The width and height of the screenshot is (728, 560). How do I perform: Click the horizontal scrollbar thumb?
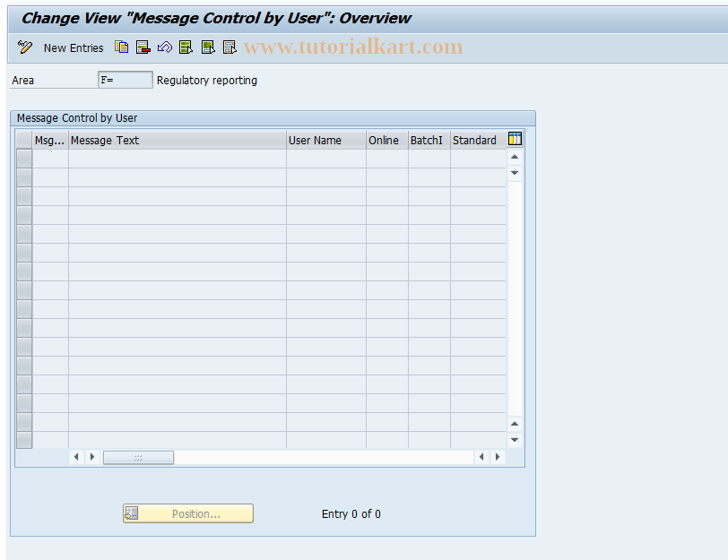point(138,458)
